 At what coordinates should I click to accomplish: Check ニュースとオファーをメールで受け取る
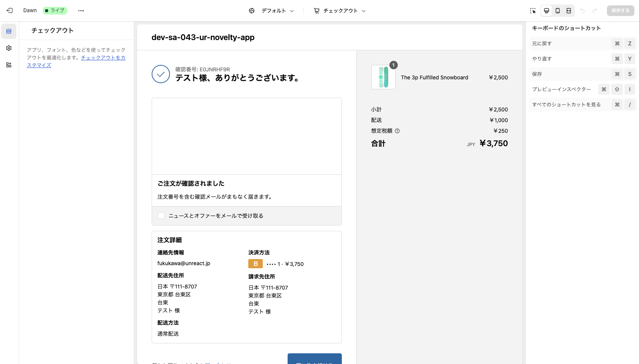[161, 216]
